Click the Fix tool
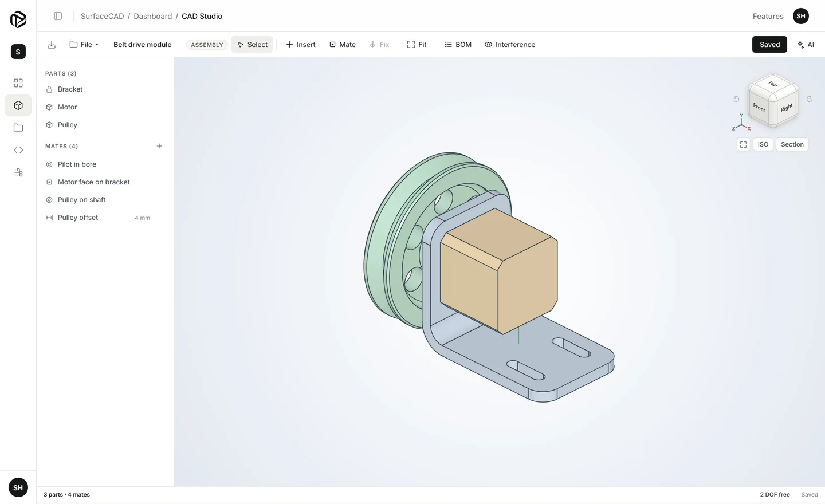This screenshot has width=825, height=504. point(379,45)
